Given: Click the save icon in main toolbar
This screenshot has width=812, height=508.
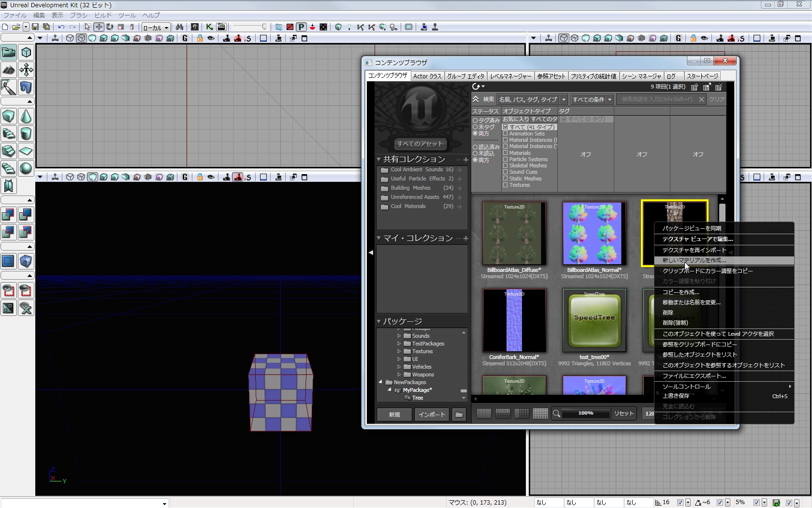Looking at the screenshot, I should (x=35, y=27).
